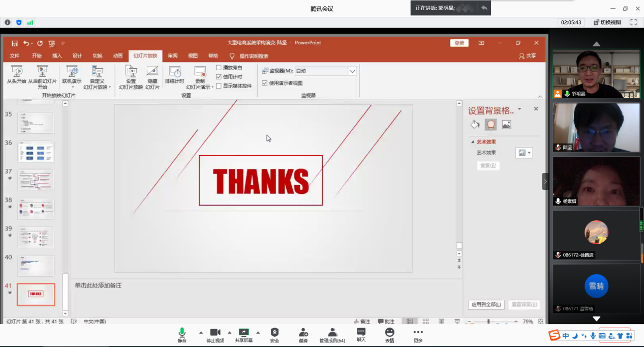Open the monitor selection dropdown

coord(352,71)
